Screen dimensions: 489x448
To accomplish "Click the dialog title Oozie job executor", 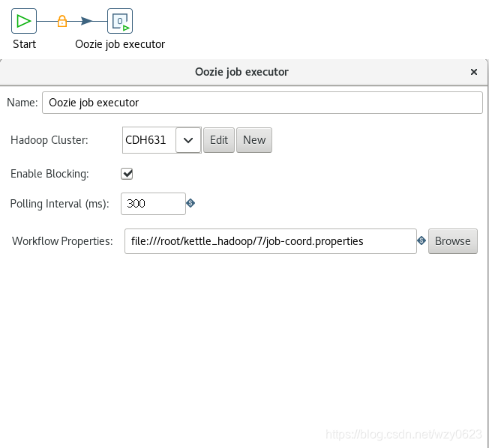I will (241, 72).
